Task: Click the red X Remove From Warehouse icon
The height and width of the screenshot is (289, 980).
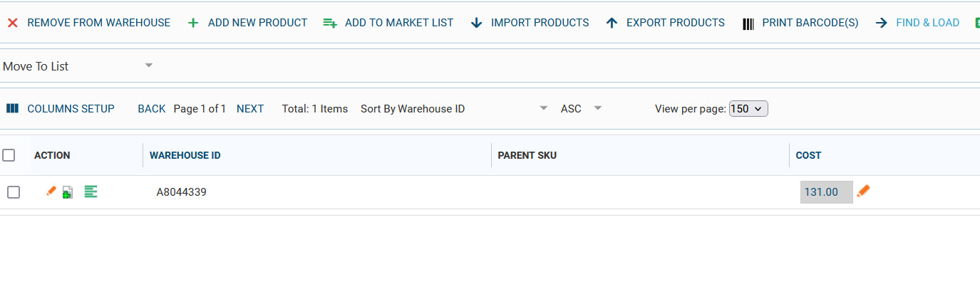Action: click(12, 23)
